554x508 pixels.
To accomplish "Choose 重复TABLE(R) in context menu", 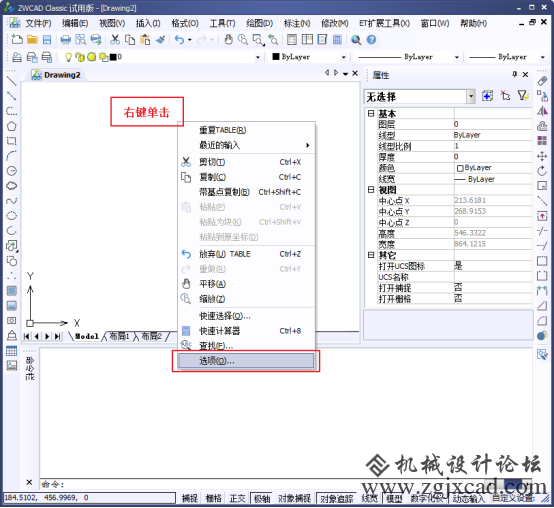I will [x=246, y=130].
